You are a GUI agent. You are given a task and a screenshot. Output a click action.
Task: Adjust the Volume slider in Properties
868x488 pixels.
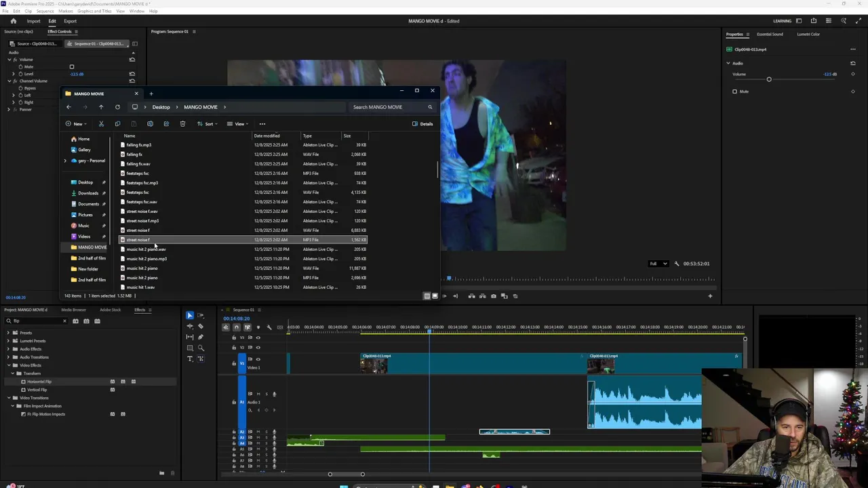pyautogui.click(x=769, y=79)
